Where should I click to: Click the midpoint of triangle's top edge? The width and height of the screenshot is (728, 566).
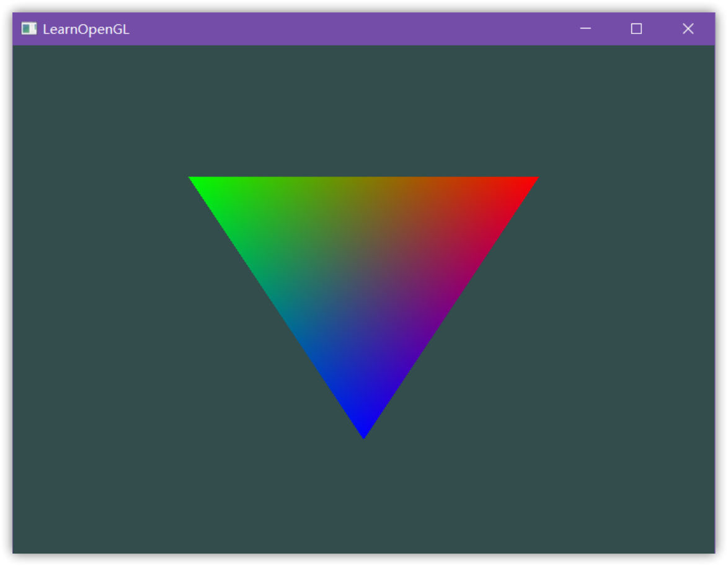click(364, 180)
